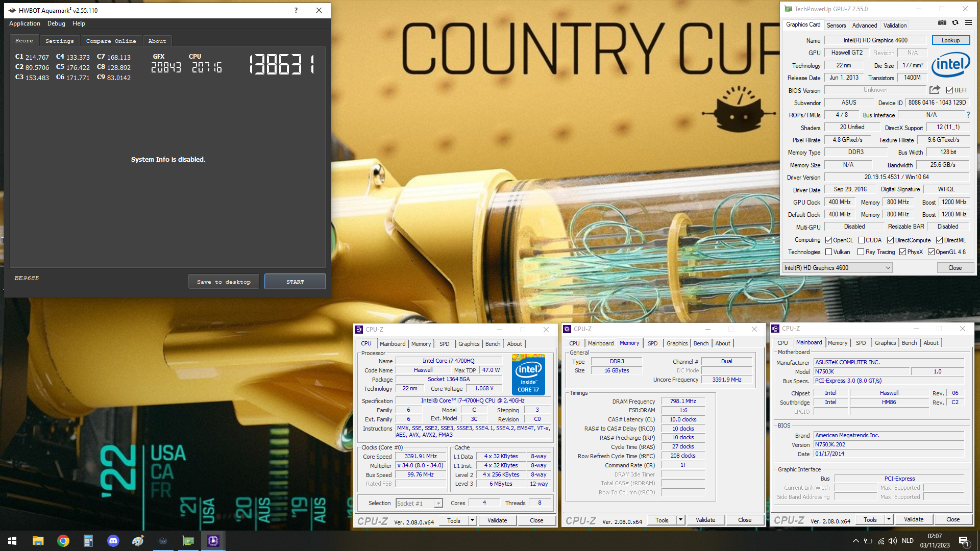The image size is (980, 551).
Task: Expand the Tools arrow in Mainboard tab window
Action: coord(889,519)
